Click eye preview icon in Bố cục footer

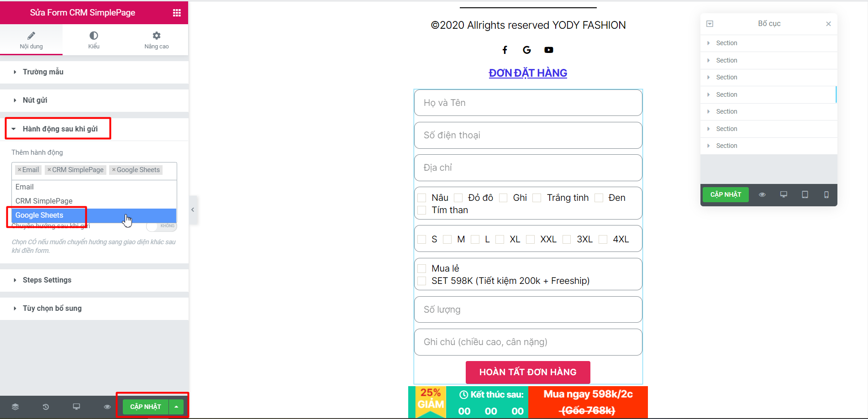(762, 195)
